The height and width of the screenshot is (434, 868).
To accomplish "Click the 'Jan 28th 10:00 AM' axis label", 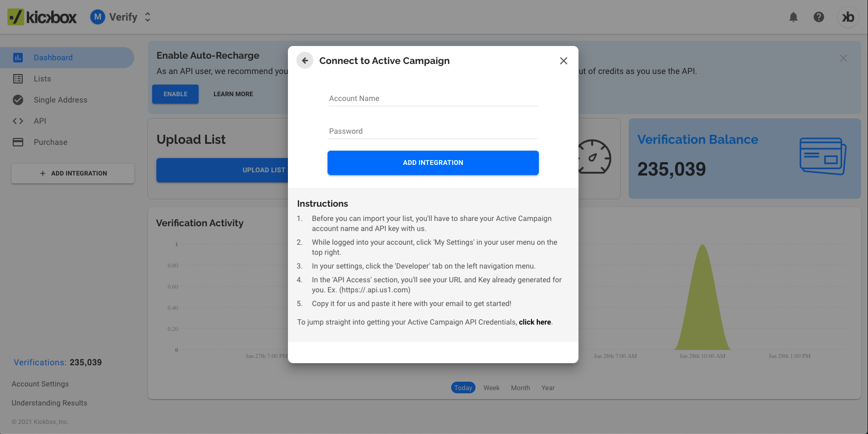I will (702, 356).
